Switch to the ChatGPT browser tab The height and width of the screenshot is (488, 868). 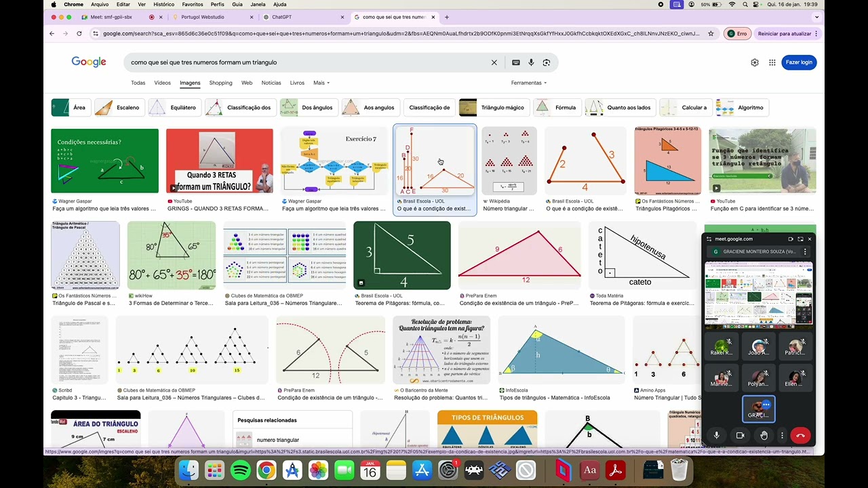(304, 17)
